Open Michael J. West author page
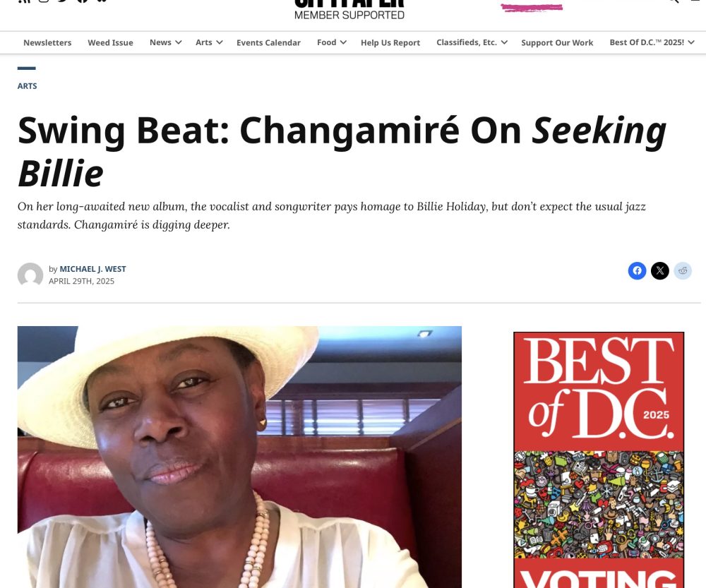Viewport: 706px width, 588px height. click(x=92, y=269)
